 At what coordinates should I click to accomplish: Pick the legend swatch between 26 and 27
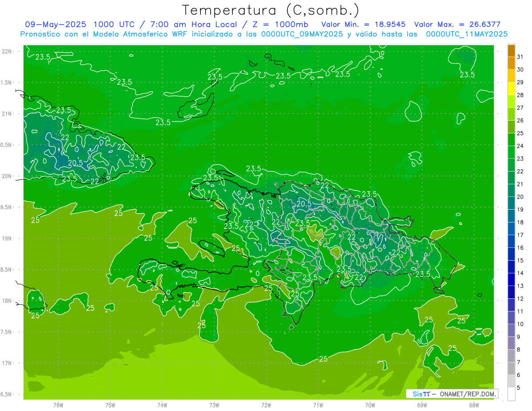coord(511,114)
